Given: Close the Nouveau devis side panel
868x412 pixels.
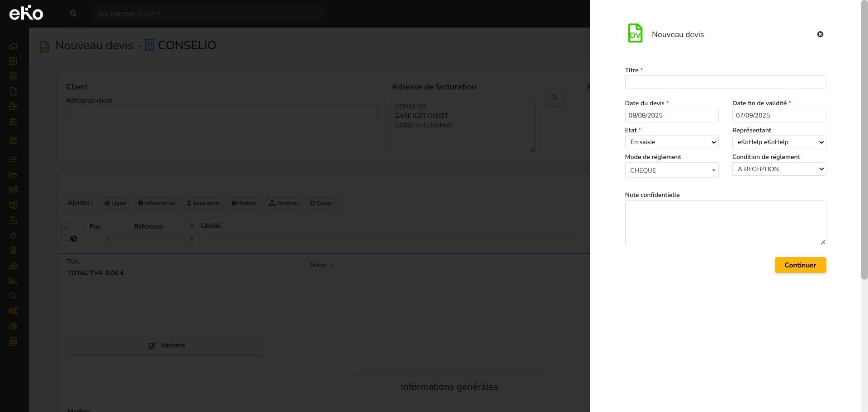Looking at the screenshot, I should [820, 34].
